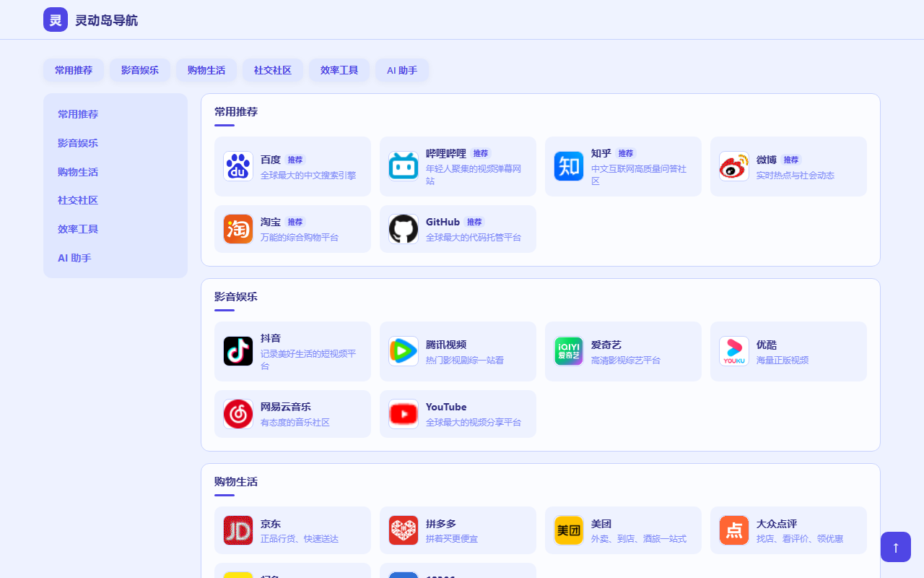This screenshot has width=924, height=578.
Task: Open the 知乎 blue icon
Action: (x=569, y=166)
